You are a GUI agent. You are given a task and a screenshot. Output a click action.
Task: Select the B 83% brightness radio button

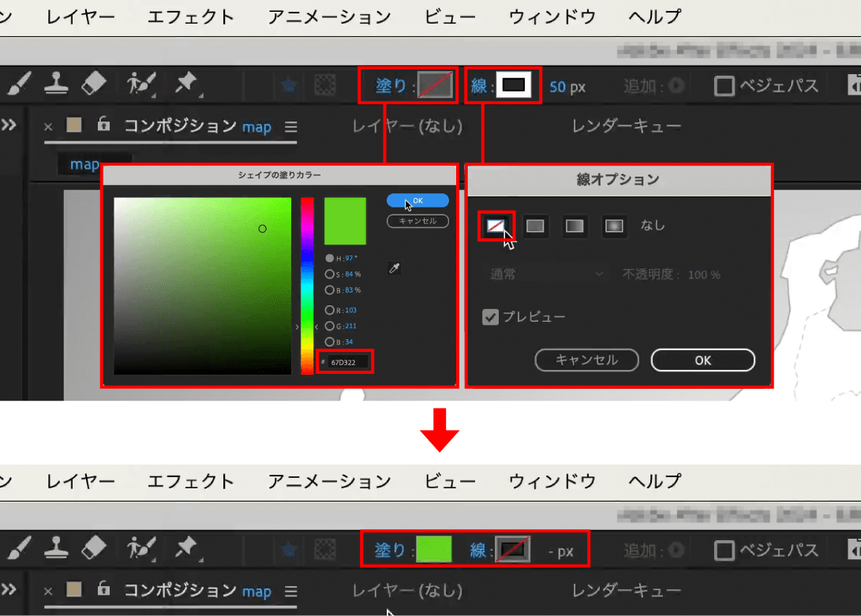[x=329, y=290]
